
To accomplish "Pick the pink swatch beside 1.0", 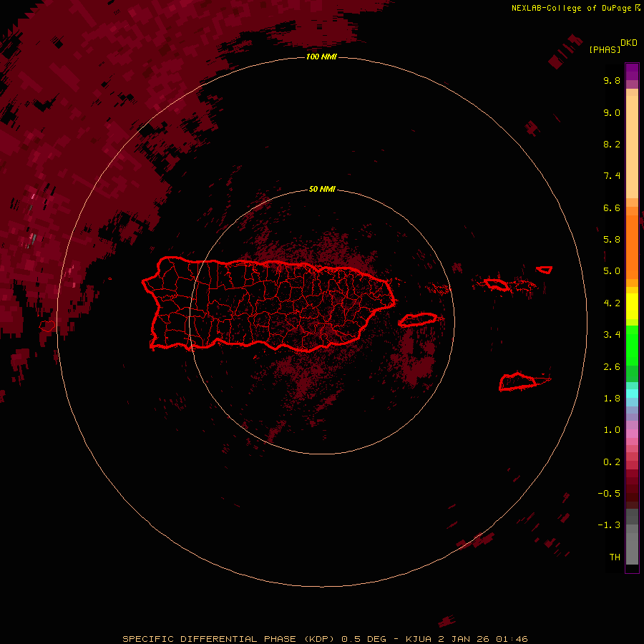I will (x=632, y=434).
